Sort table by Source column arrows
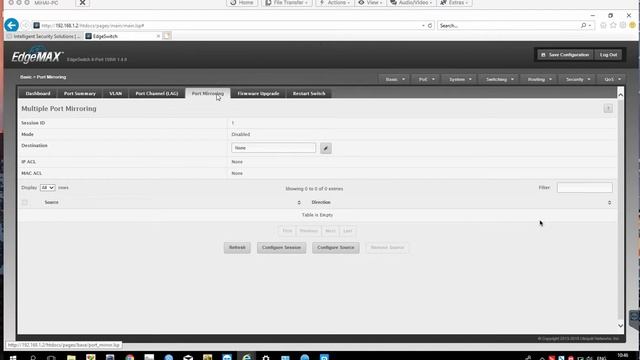This screenshot has width=640, height=360. [x=299, y=202]
